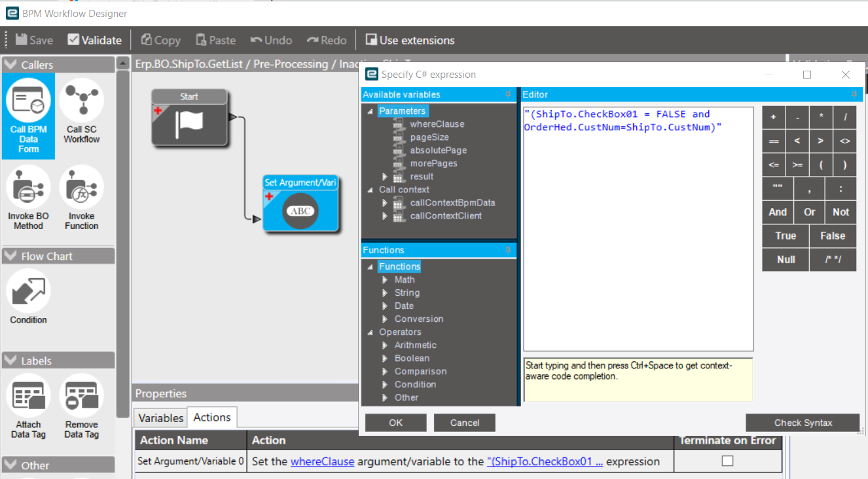Select the Invoke Function icon

coord(82,198)
